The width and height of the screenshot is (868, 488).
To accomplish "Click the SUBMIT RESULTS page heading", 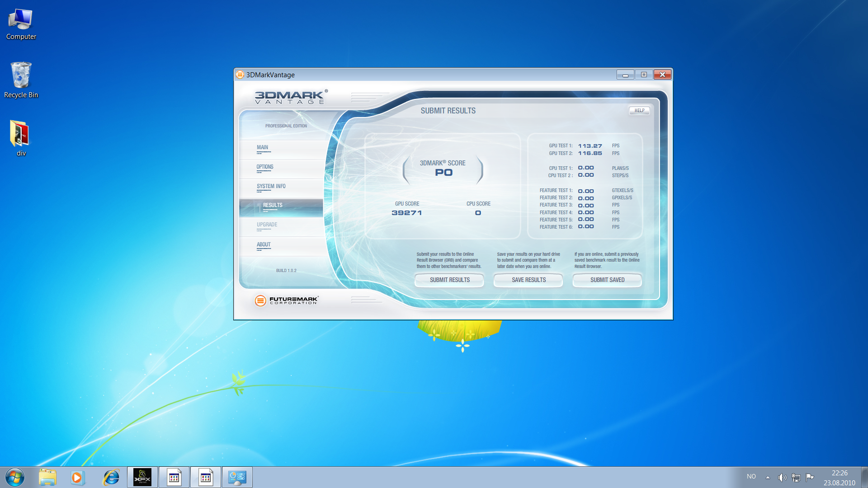I will pyautogui.click(x=448, y=111).
